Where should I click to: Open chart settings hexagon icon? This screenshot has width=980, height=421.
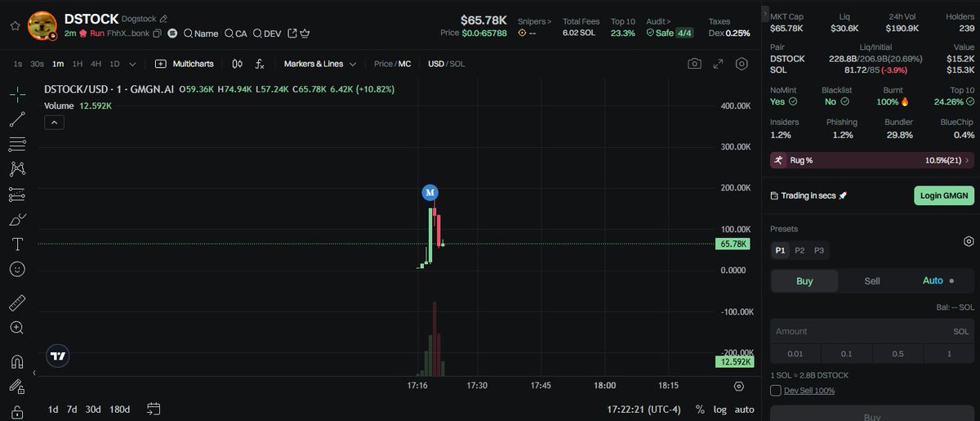(x=742, y=64)
